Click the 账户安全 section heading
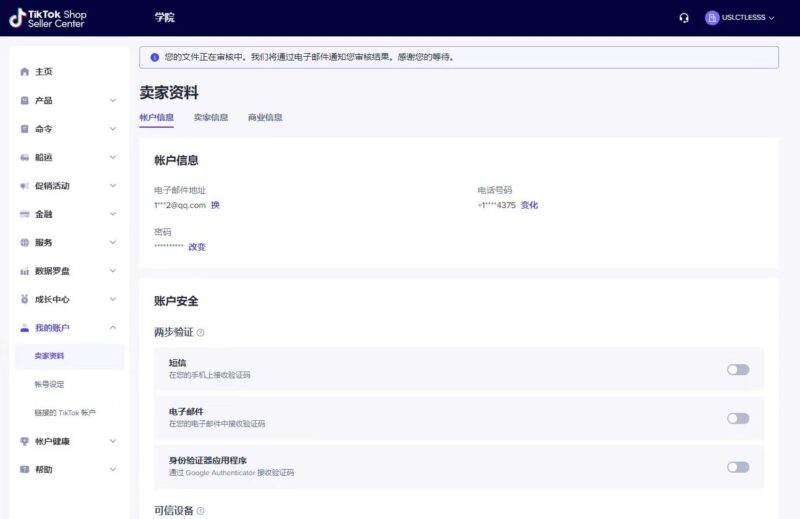Screen dimensions: 800x519 coord(176,301)
